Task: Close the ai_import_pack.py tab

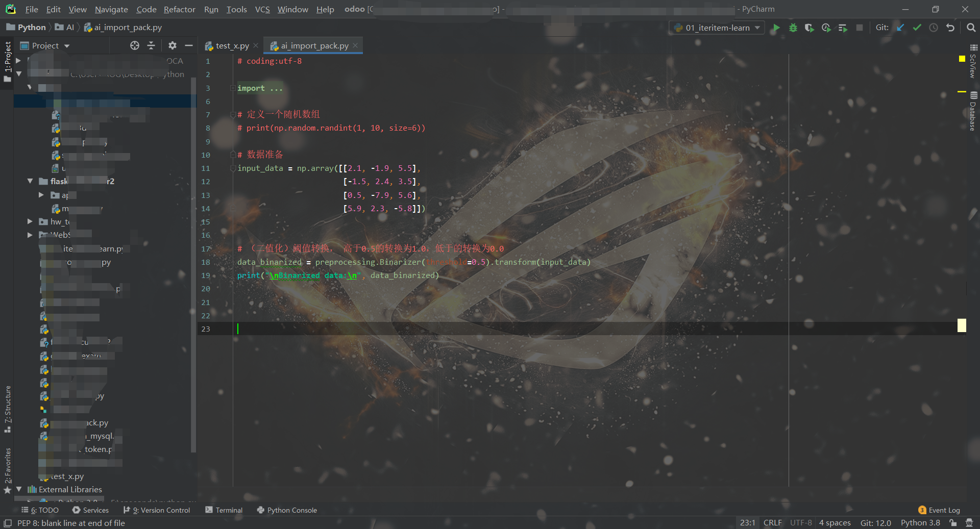Action: tap(355, 45)
